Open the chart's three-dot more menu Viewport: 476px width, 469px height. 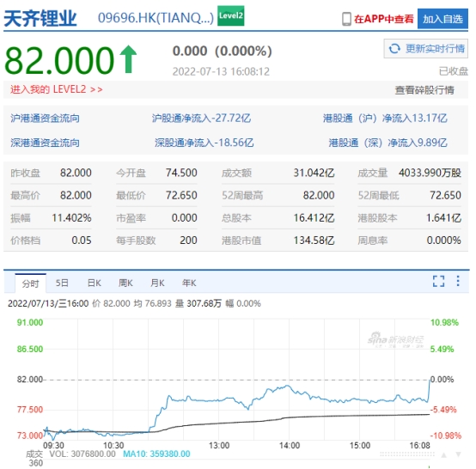pyautogui.click(x=458, y=281)
